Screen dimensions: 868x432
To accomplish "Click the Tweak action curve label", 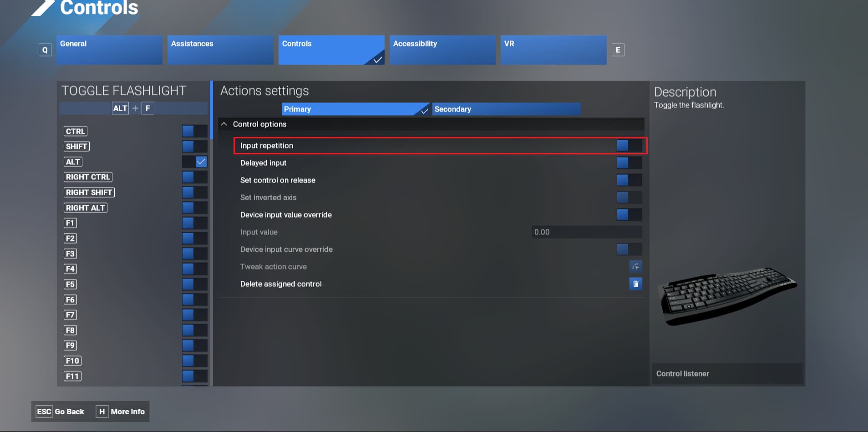I will coord(274,267).
